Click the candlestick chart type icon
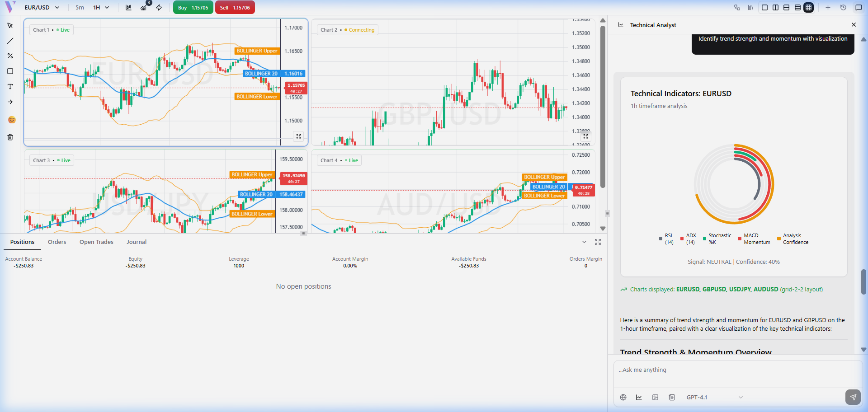 pyautogui.click(x=128, y=8)
